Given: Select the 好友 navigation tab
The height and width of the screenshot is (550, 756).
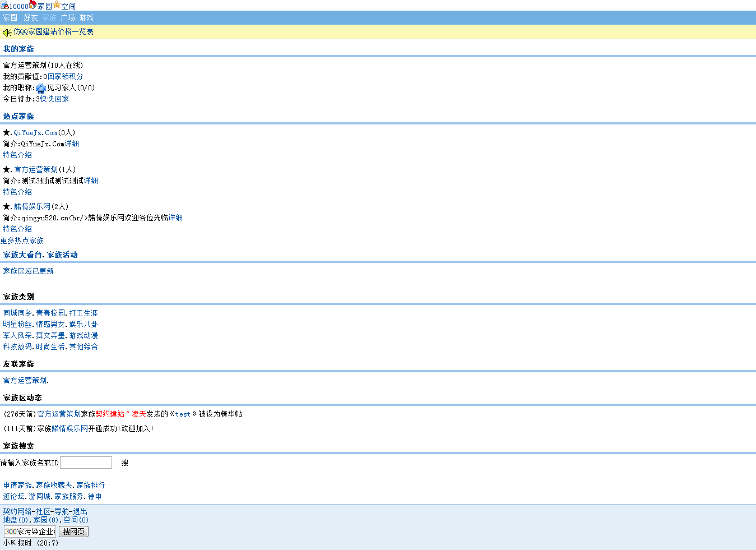Looking at the screenshot, I should [31, 18].
